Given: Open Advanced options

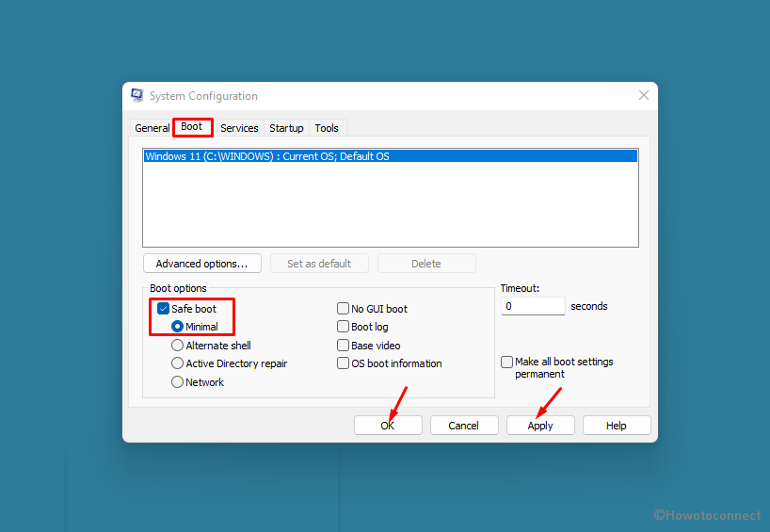Looking at the screenshot, I should point(201,264).
